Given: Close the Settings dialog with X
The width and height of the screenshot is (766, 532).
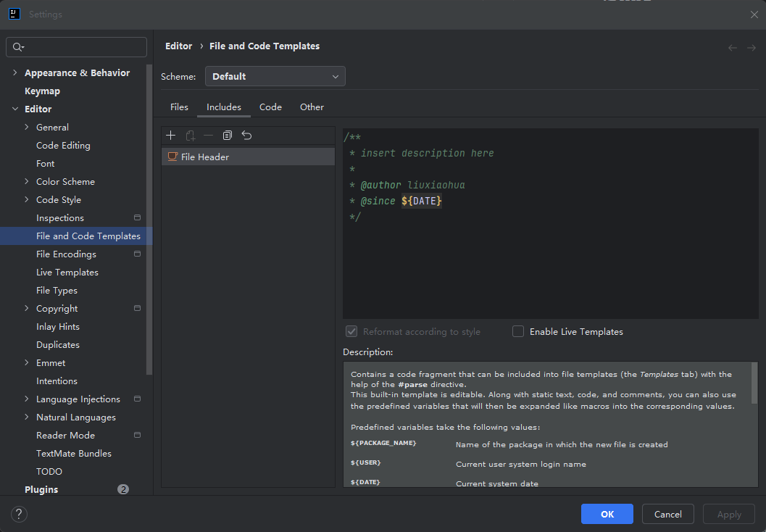Looking at the screenshot, I should 754,14.
